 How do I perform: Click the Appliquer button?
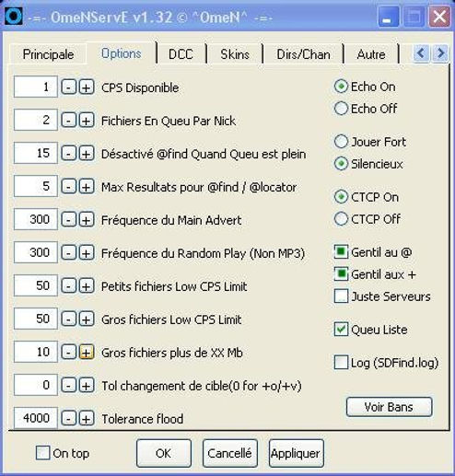pos(296,453)
